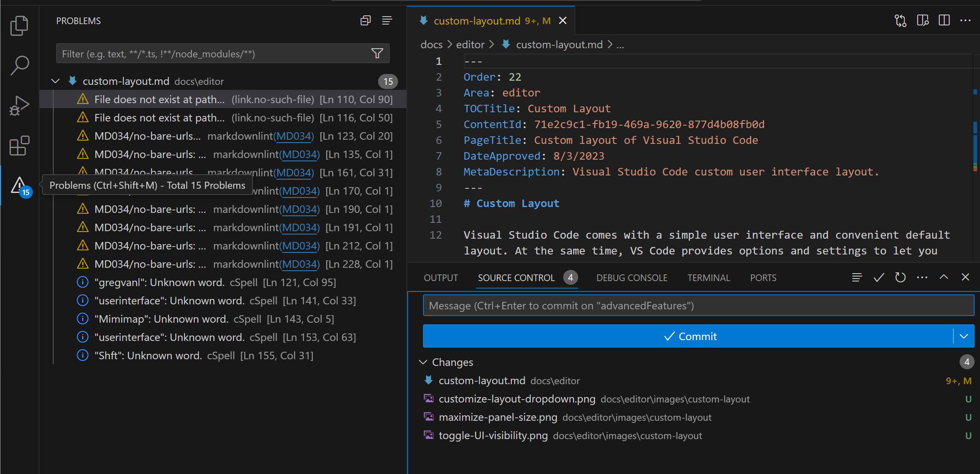The height and width of the screenshot is (474, 980).
Task: Open the Search view in the activity bar
Action: [19, 65]
